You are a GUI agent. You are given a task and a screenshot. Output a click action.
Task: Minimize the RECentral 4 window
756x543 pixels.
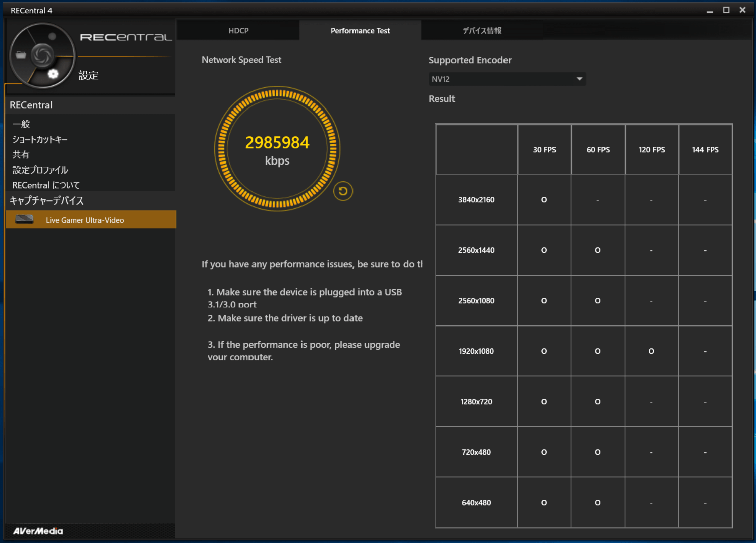(710, 10)
